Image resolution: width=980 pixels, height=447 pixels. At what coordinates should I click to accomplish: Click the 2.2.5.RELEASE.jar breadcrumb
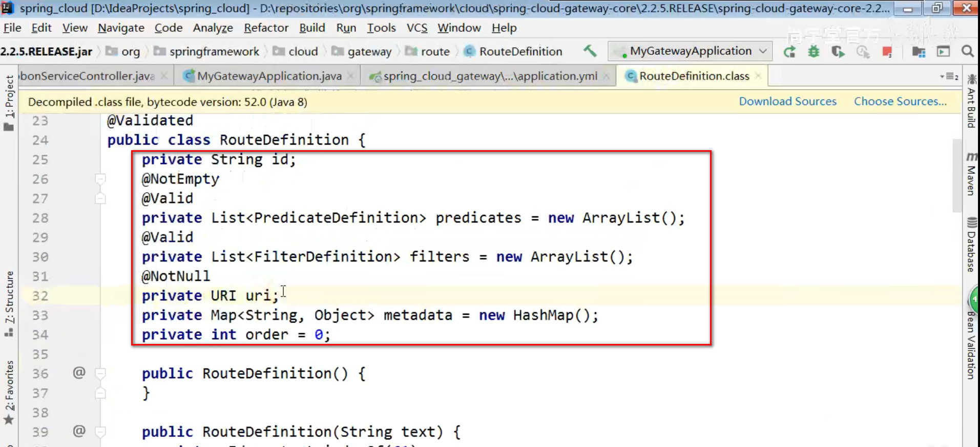46,51
